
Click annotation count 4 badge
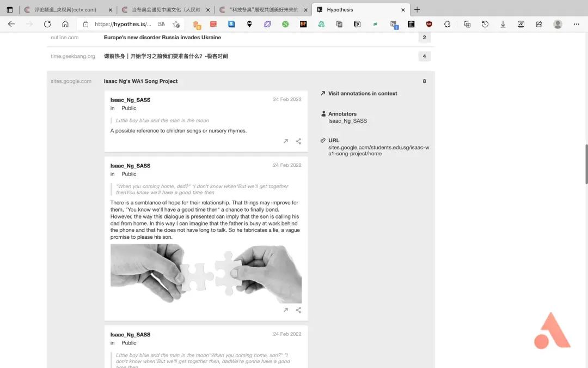click(424, 56)
